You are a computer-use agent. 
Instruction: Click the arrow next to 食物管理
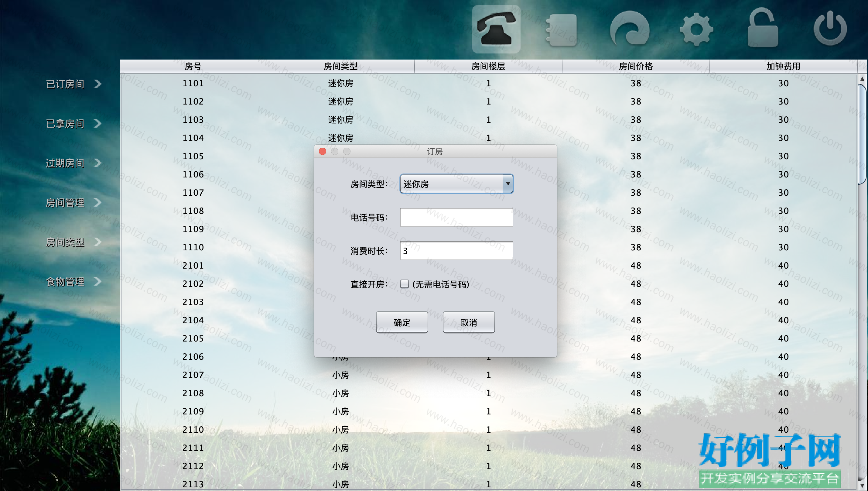point(97,281)
